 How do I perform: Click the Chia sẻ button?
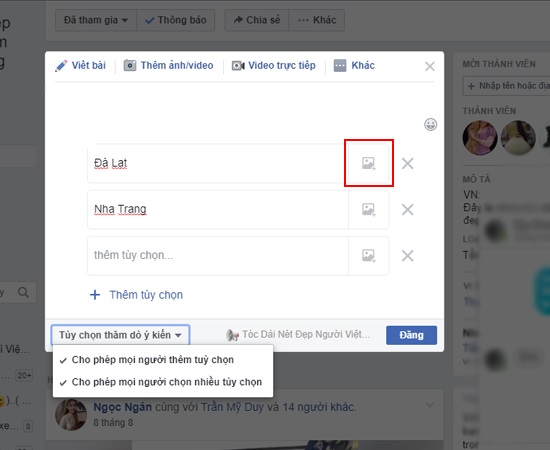point(257,20)
